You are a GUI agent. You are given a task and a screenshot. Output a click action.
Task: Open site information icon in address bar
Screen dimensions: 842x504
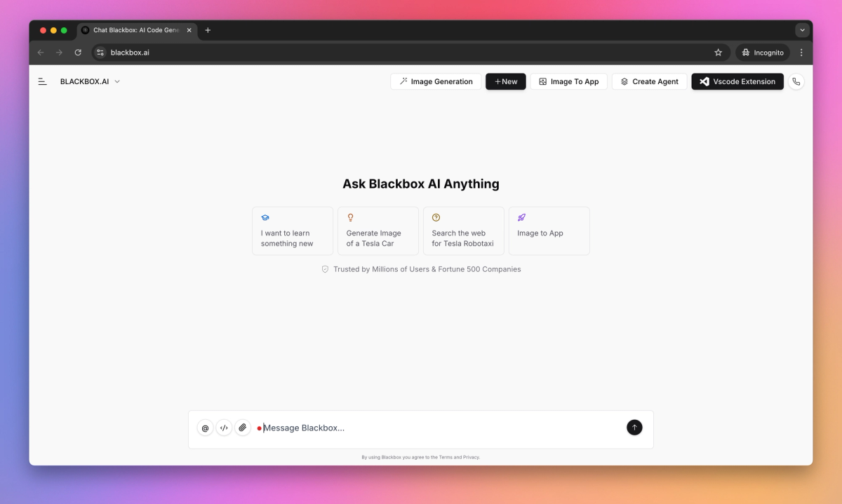100,52
